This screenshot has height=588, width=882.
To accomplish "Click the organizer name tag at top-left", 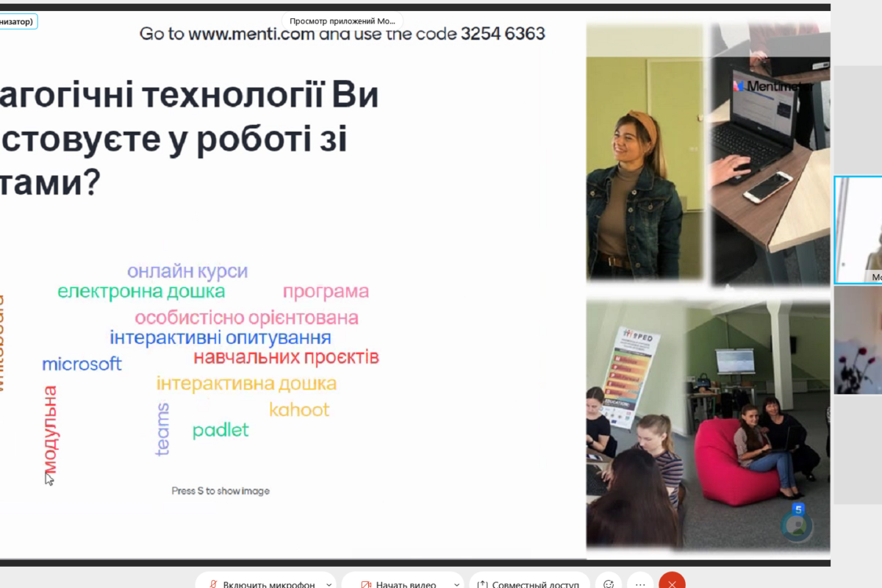I will 18,22.
